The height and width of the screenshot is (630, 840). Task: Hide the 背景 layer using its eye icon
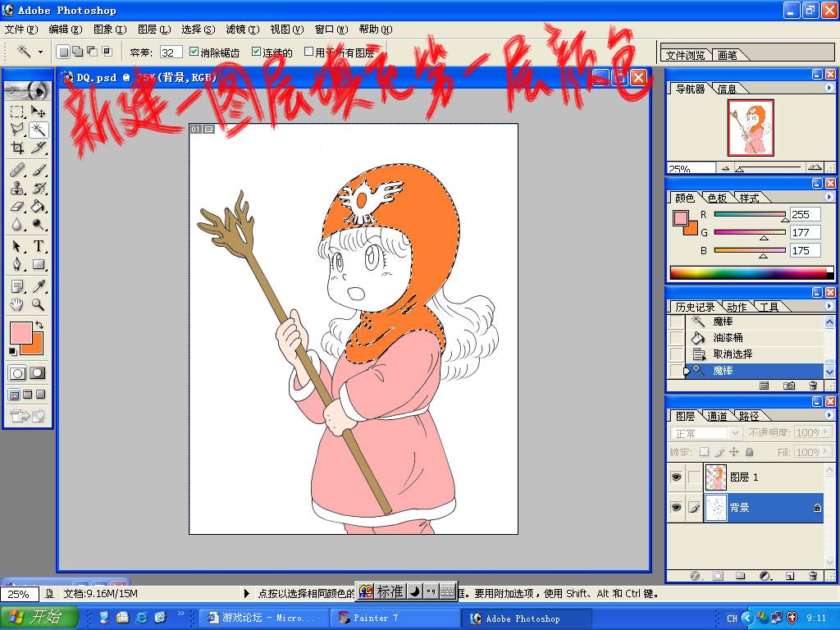676,507
